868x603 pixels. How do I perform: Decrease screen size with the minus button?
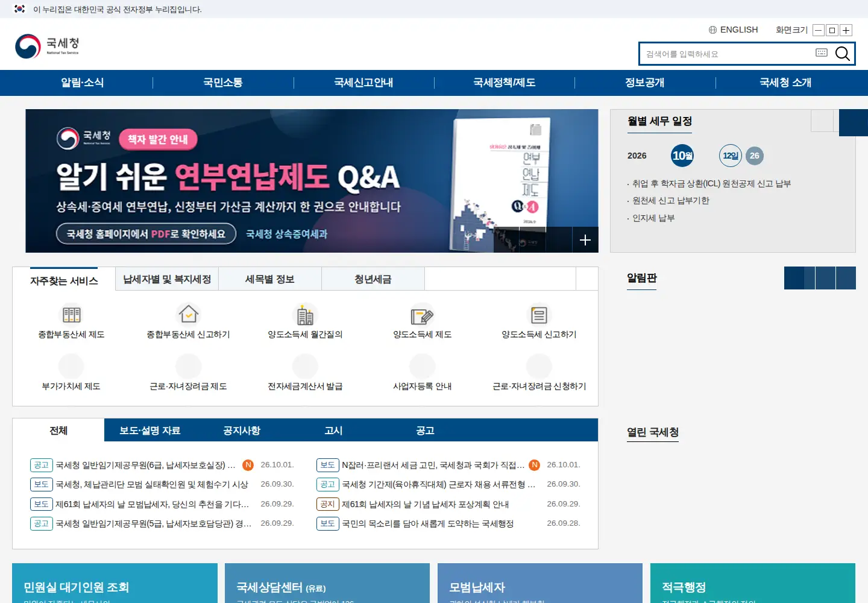819,30
